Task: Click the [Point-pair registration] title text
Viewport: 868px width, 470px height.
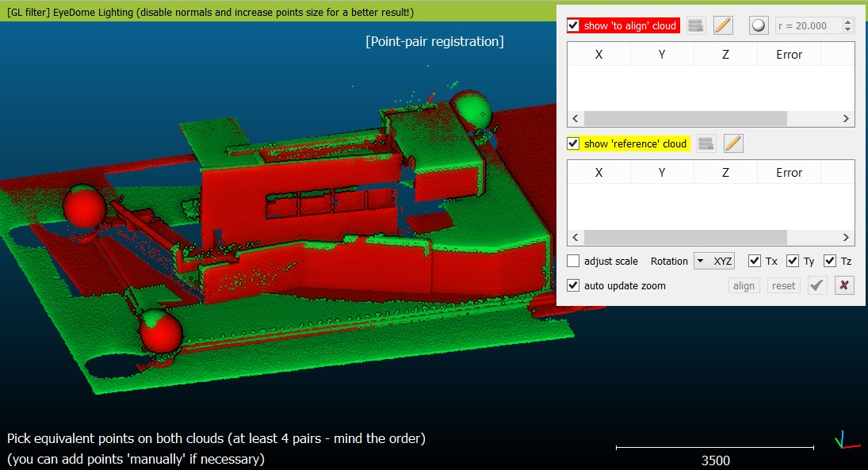Action: coord(434,41)
